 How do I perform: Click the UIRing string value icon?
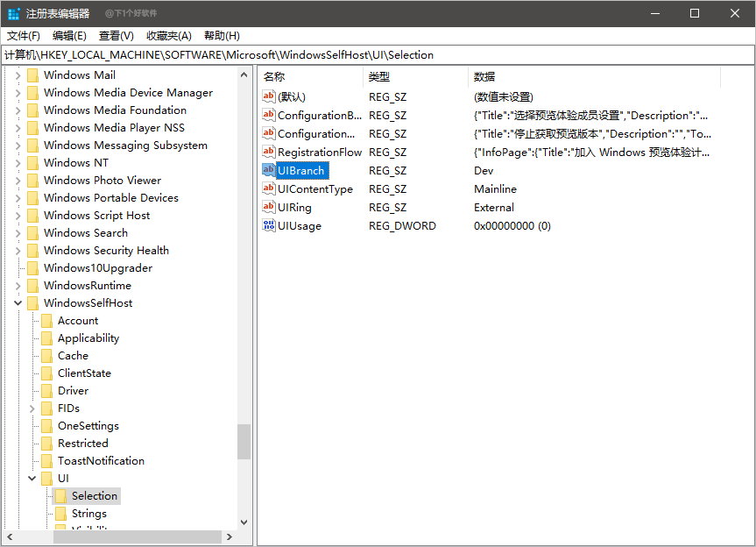(269, 208)
